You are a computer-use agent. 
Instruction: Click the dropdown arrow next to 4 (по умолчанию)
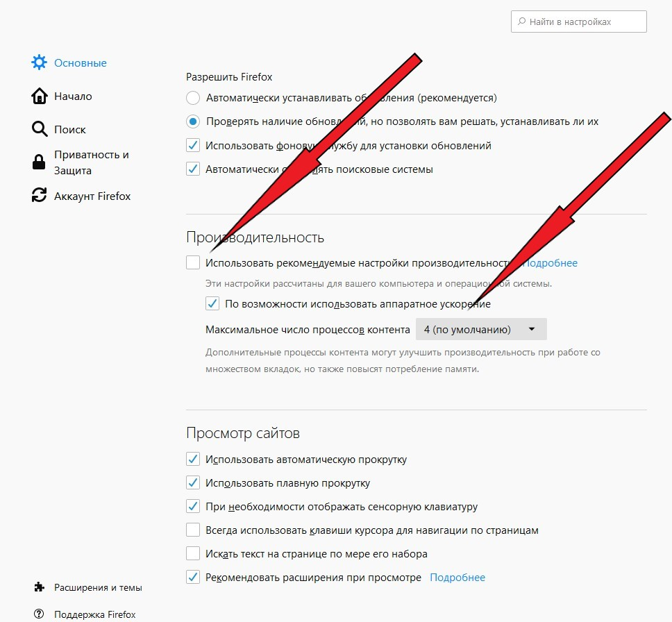coord(532,329)
